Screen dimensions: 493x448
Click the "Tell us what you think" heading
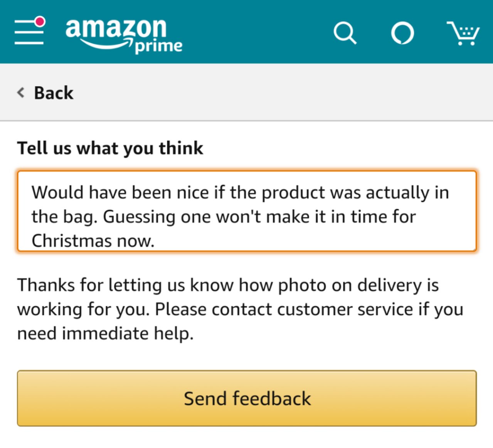pos(110,148)
